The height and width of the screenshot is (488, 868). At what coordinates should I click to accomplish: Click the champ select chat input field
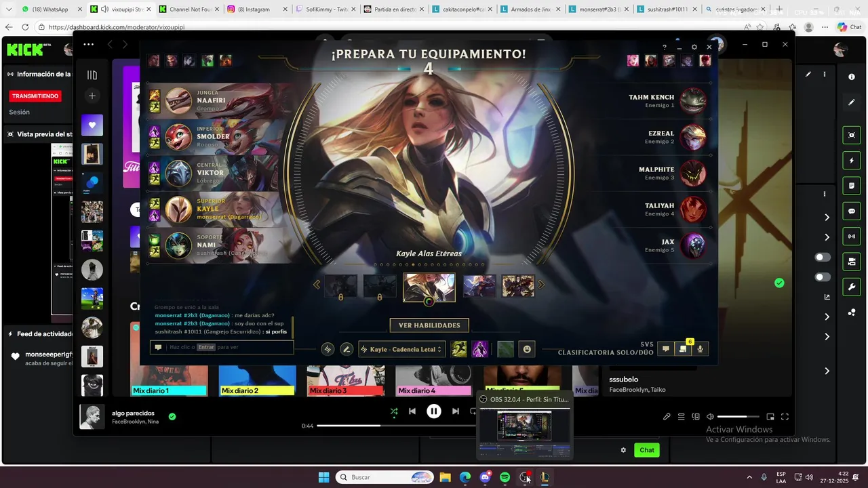coord(222,347)
